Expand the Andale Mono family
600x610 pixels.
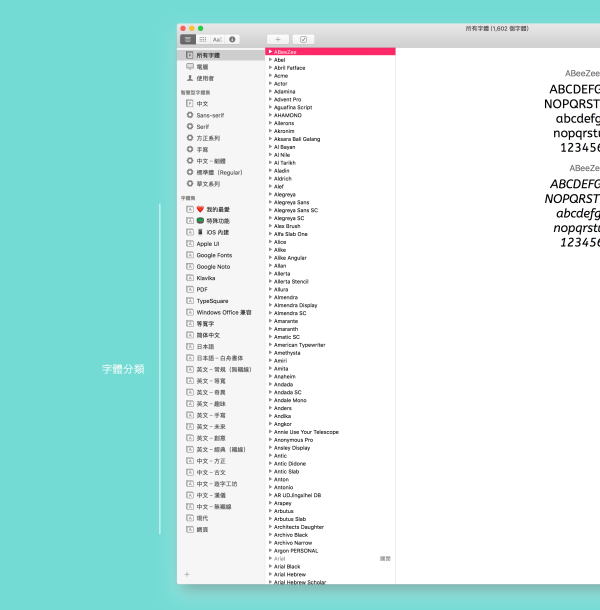coord(270,400)
